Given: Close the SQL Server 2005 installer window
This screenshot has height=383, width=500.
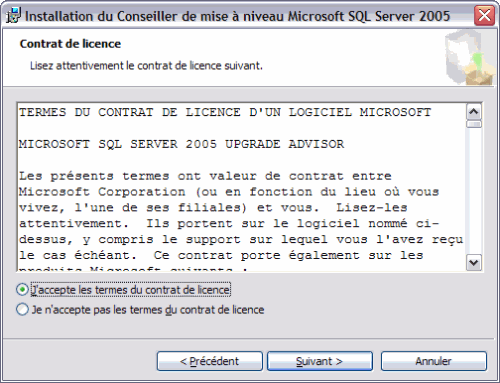Looking at the screenshot, I should 484,15.
